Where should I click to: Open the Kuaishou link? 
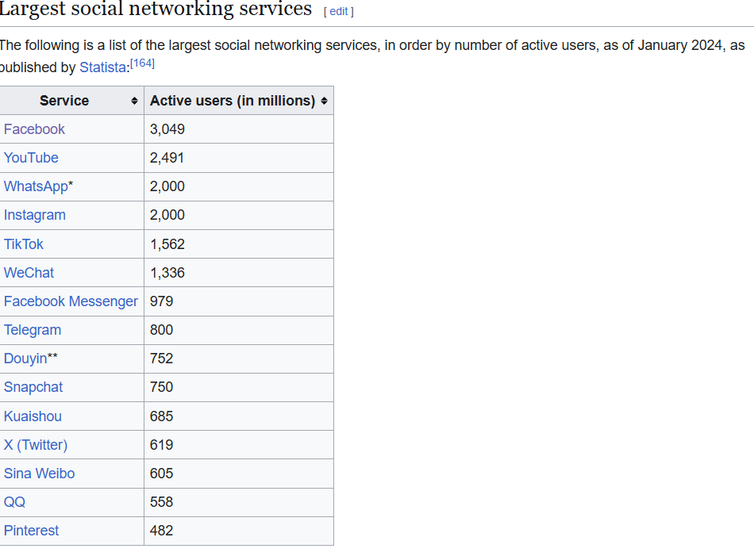(33, 416)
